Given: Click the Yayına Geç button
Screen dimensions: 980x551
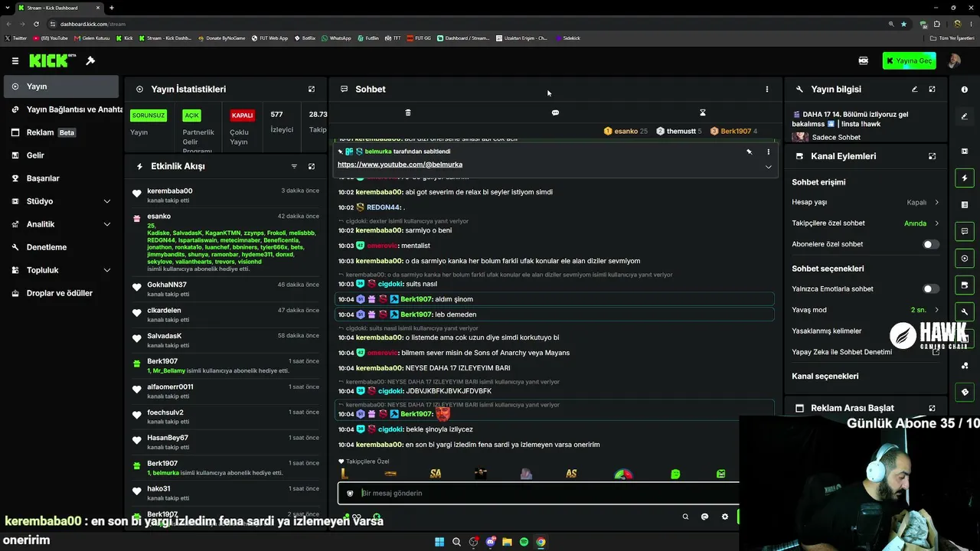Looking at the screenshot, I should pyautogui.click(x=909, y=60).
